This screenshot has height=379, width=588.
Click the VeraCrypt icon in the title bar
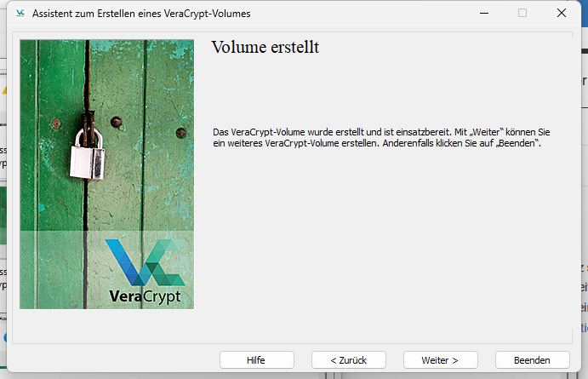[x=20, y=14]
